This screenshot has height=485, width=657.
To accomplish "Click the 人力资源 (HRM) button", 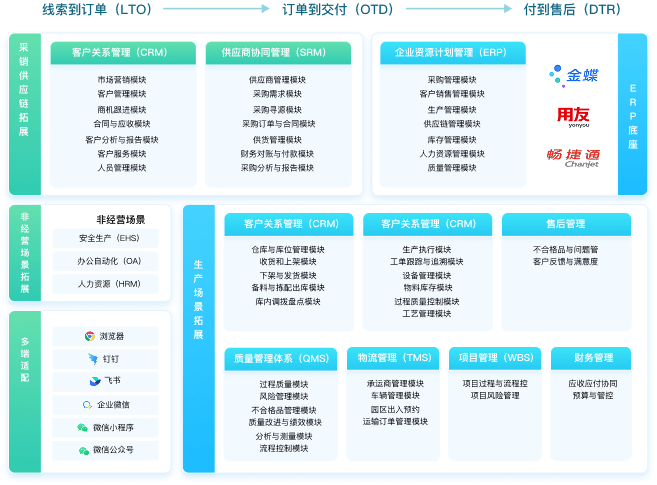I will [x=110, y=284].
